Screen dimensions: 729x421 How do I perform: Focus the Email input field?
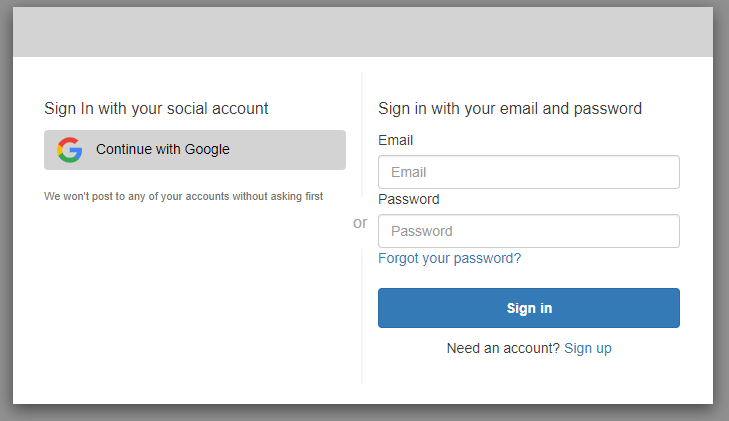coord(528,172)
